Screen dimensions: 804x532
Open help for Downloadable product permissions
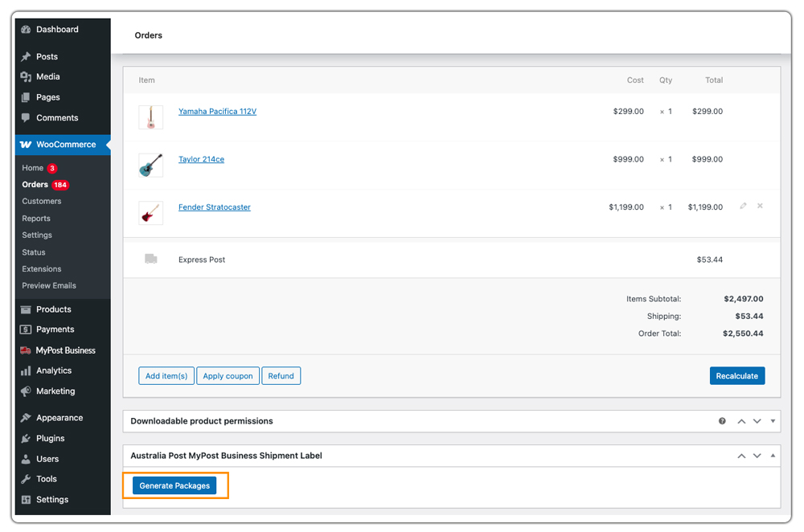[722, 421]
